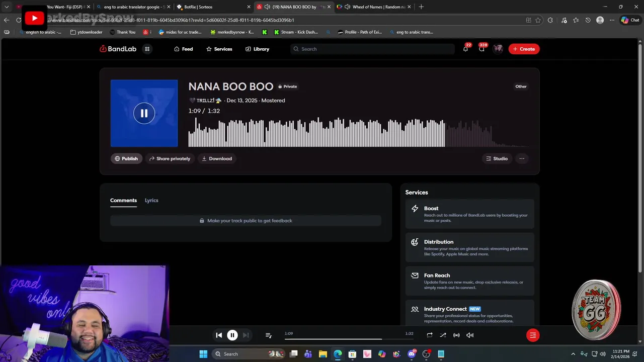Click Share privately

point(170,158)
